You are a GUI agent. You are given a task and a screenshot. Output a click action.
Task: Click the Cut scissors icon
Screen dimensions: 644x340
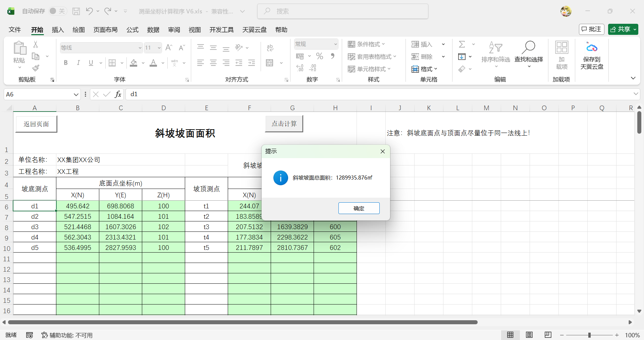36,44
